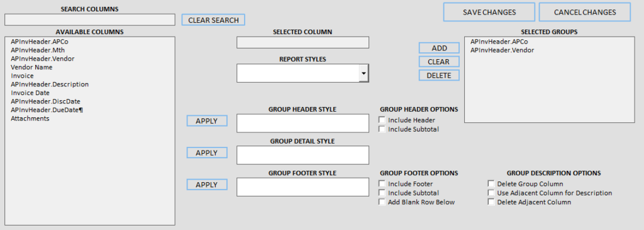Click the Cancel Changes button

click(x=585, y=12)
